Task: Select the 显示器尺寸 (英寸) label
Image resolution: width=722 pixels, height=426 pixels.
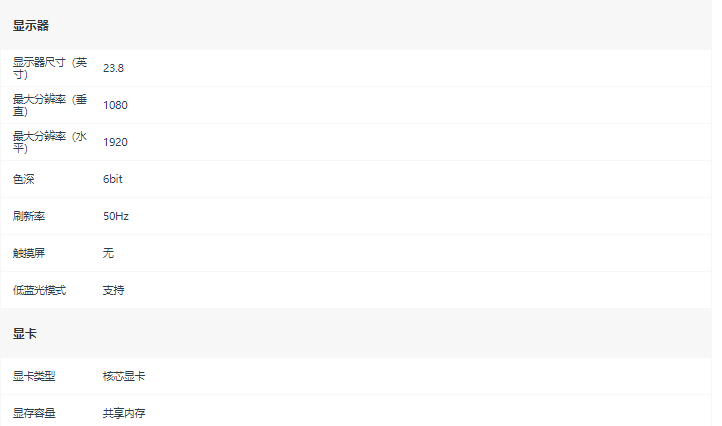Action: 50,68
